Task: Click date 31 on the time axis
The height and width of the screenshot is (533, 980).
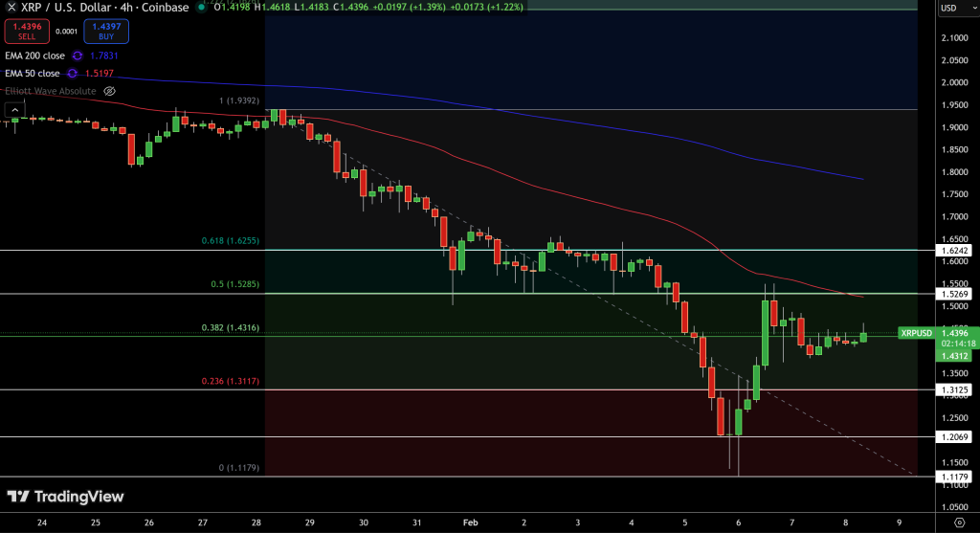Action: point(417,522)
